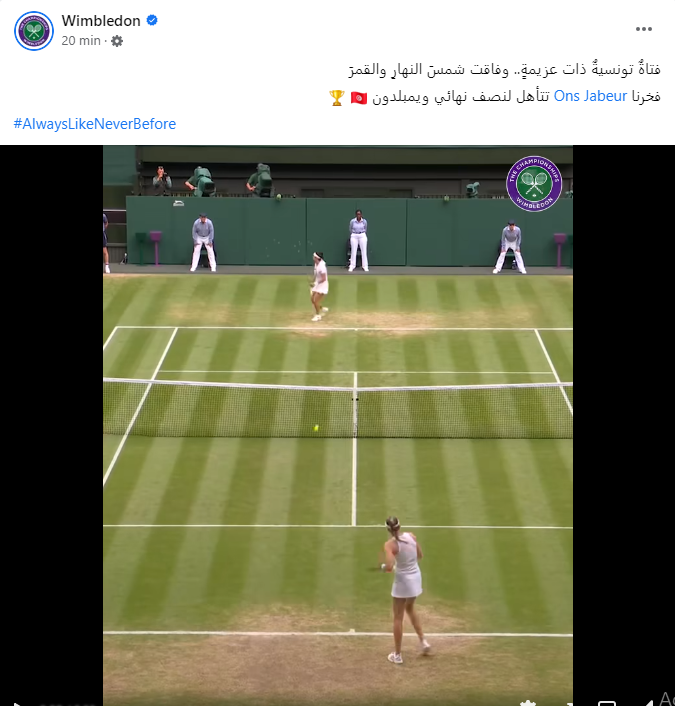Open the Ons Jabeur tagged profile link
This screenshot has width=675, height=706.
tap(590, 96)
